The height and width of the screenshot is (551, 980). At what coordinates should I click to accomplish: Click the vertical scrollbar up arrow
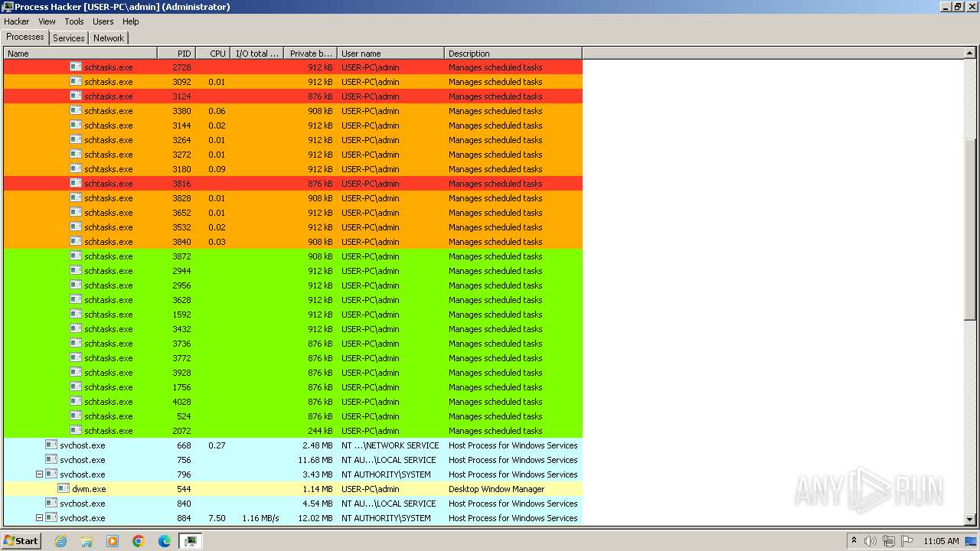click(x=970, y=54)
